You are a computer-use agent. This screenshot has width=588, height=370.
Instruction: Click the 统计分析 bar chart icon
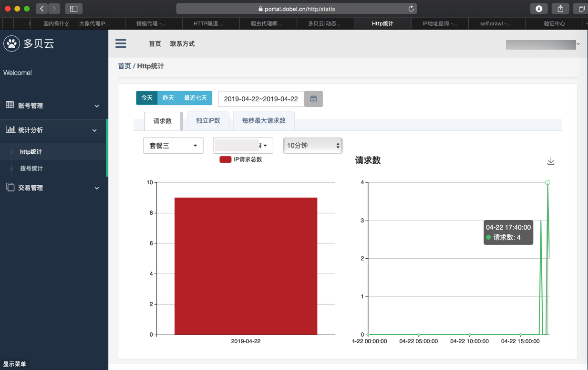tap(10, 129)
